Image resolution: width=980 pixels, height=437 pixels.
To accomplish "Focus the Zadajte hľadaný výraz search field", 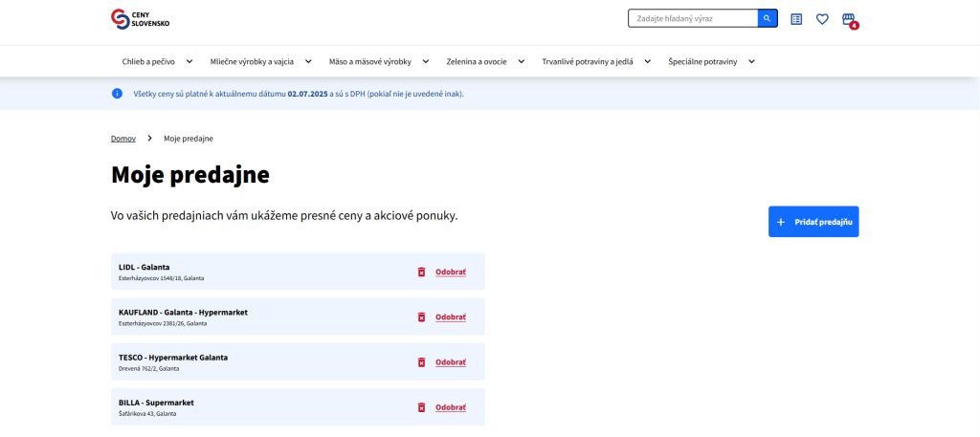I will (x=693, y=19).
